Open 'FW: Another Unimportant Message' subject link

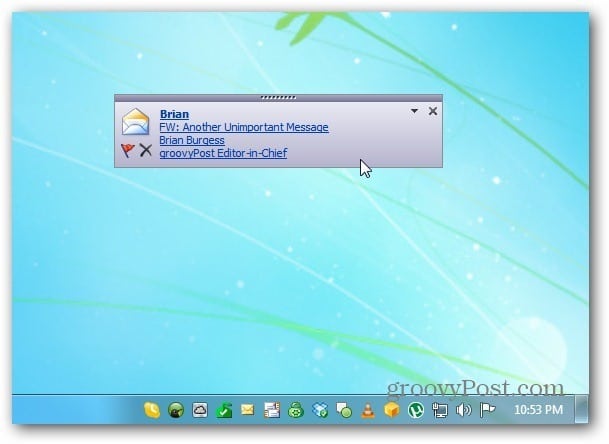(x=244, y=127)
